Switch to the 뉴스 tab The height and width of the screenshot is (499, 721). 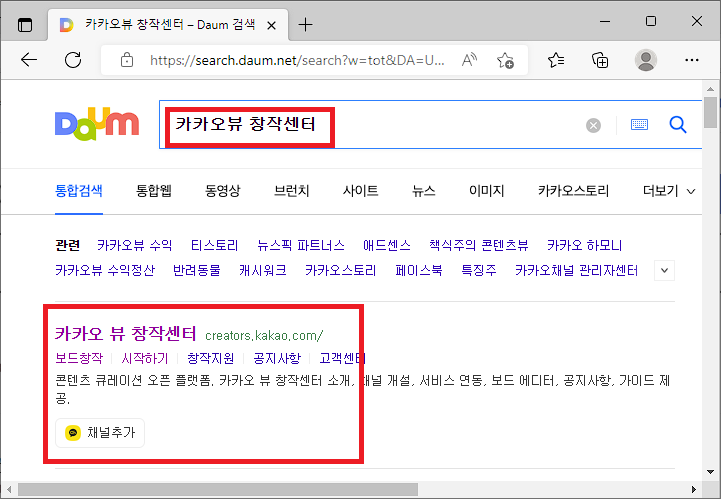pos(423,190)
